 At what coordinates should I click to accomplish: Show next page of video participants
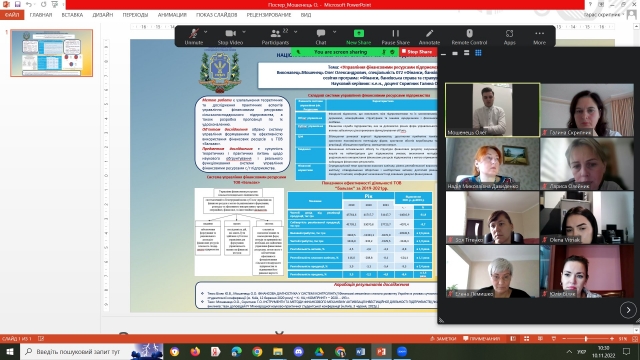(x=628, y=310)
